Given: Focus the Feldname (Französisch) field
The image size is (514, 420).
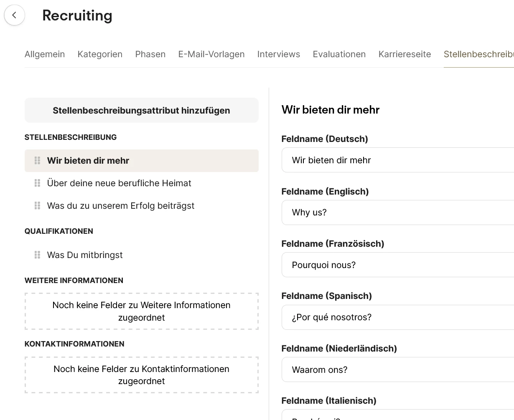Looking at the screenshot, I should 397,265.
